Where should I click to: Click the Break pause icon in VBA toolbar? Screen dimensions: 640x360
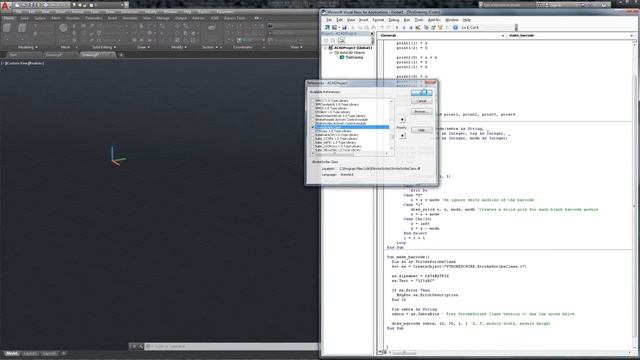click(x=404, y=27)
